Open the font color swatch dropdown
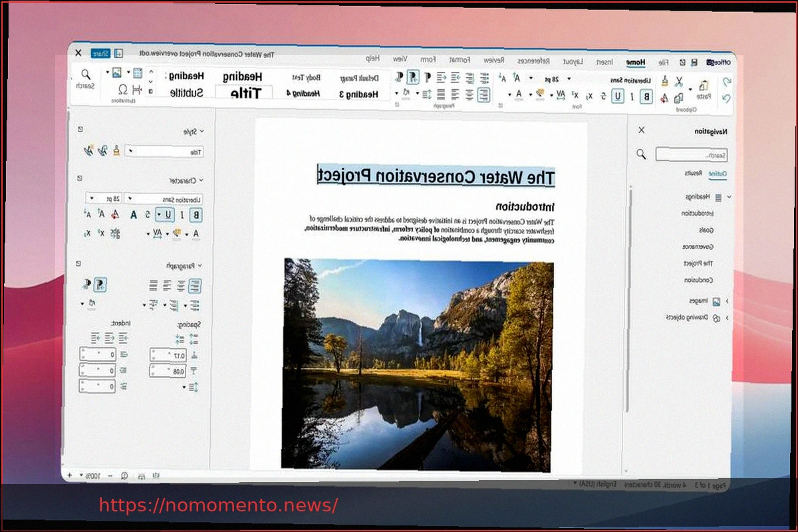This screenshot has width=798, height=532. tap(511, 94)
